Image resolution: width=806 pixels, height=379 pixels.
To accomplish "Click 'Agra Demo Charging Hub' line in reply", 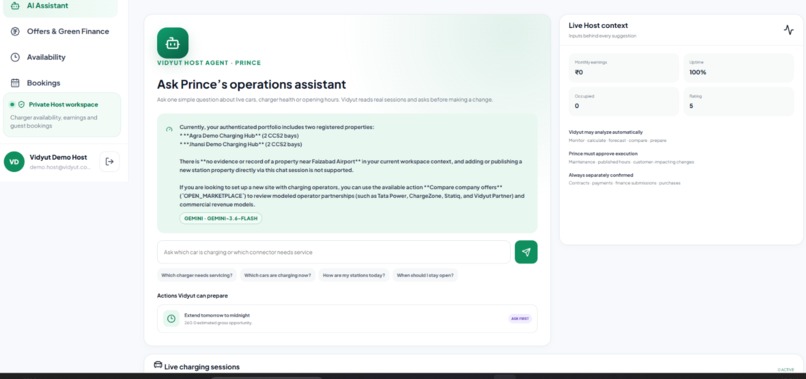I will [239, 136].
